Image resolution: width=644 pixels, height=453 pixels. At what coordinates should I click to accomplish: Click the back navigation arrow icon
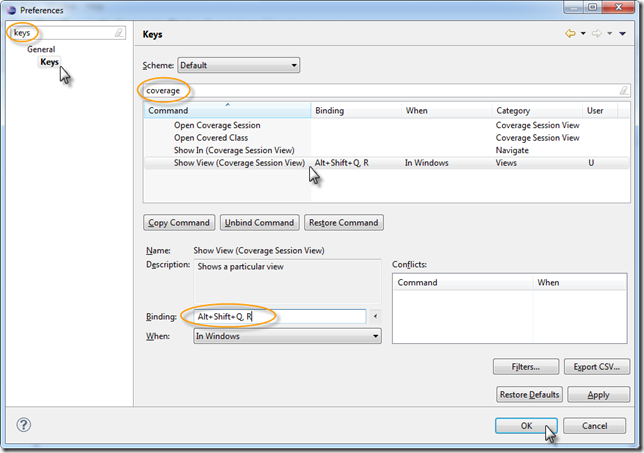pyautogui.click(x=571, y=34)
